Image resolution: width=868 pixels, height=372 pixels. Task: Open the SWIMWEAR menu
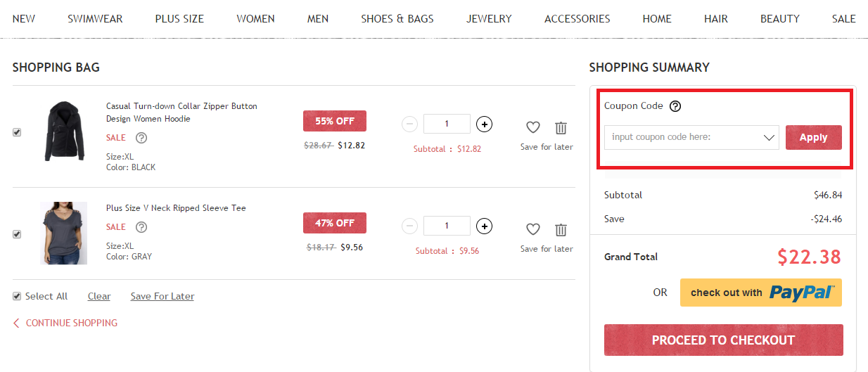coord(95,19)
